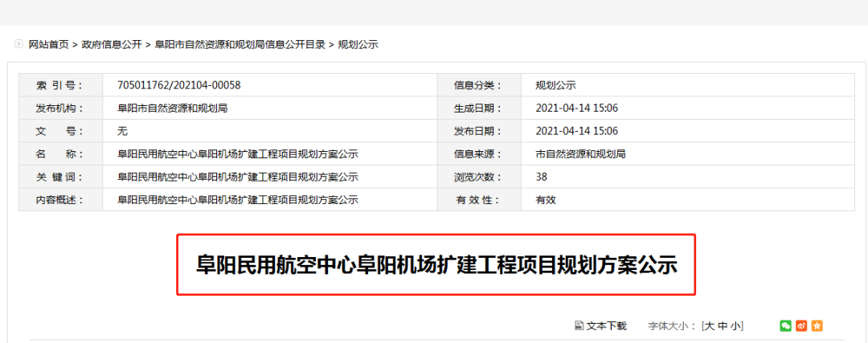Set font size to 大
The width and height of the screenshot is (868, 343).
coord(709,326)
